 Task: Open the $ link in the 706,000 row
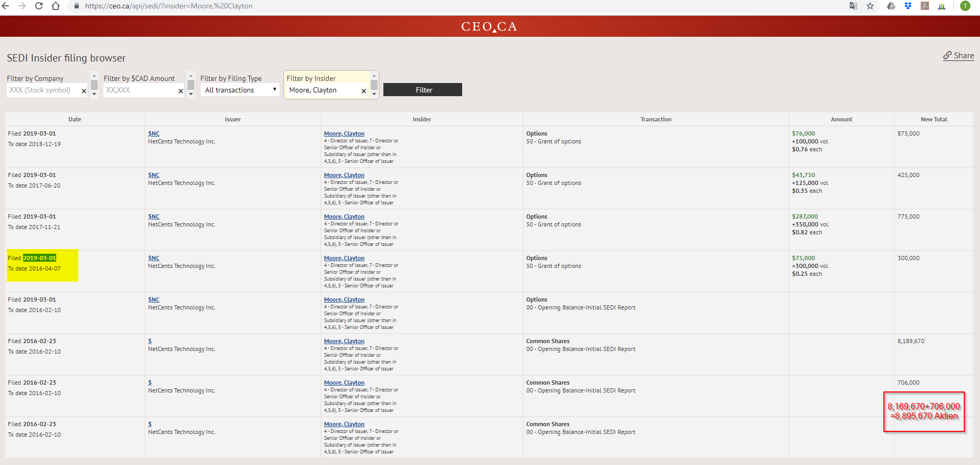pos(150,383)
